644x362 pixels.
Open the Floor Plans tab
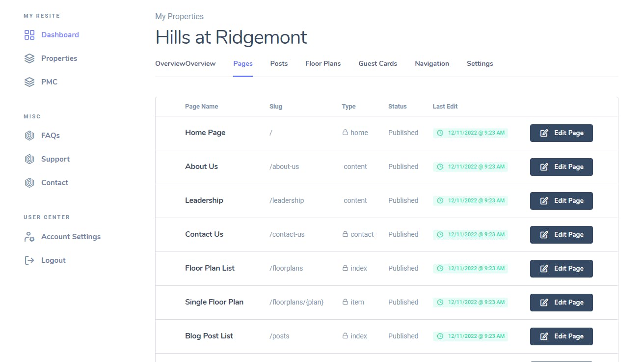click(323, 63)
